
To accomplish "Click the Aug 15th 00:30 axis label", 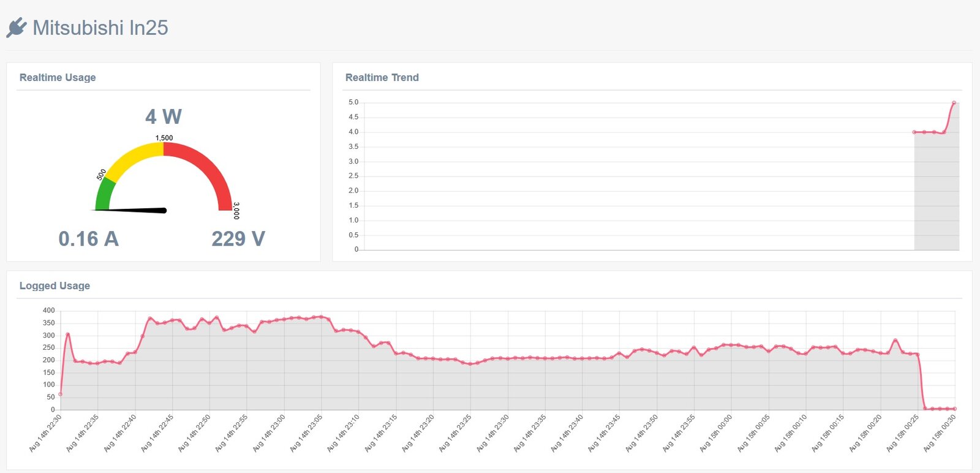I will tap(940, 433).
